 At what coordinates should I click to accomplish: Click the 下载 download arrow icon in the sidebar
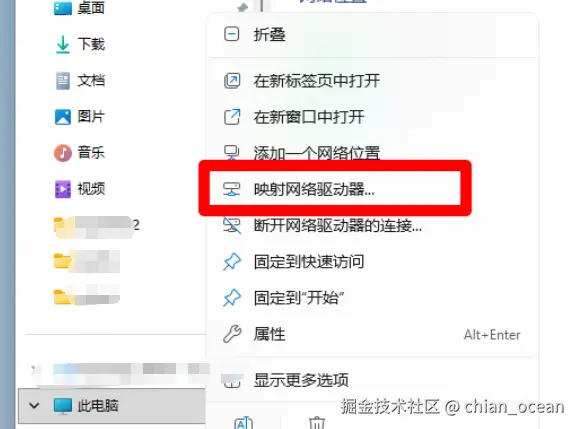(63, 45)
